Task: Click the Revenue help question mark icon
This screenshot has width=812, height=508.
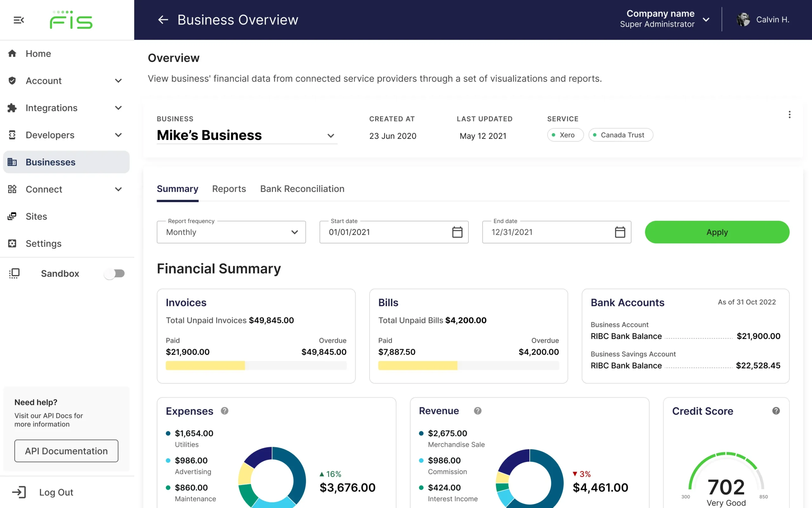Action: [478, 411]
